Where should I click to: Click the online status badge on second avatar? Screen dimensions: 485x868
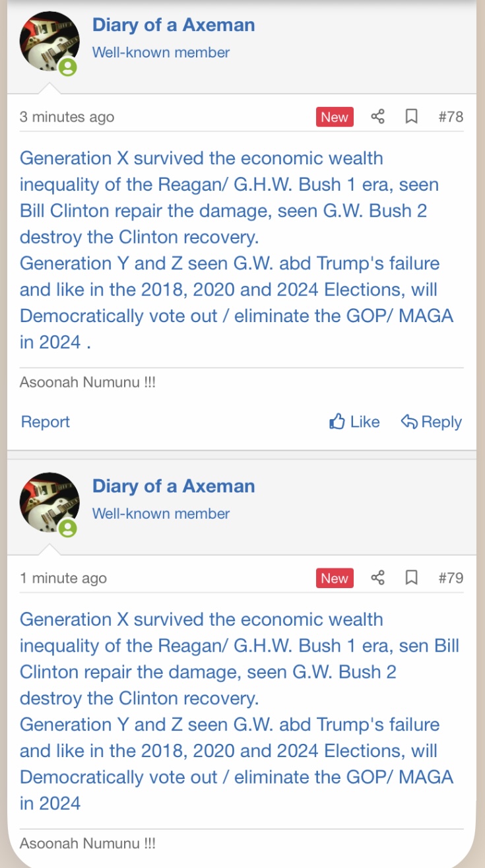pos(68,529)
